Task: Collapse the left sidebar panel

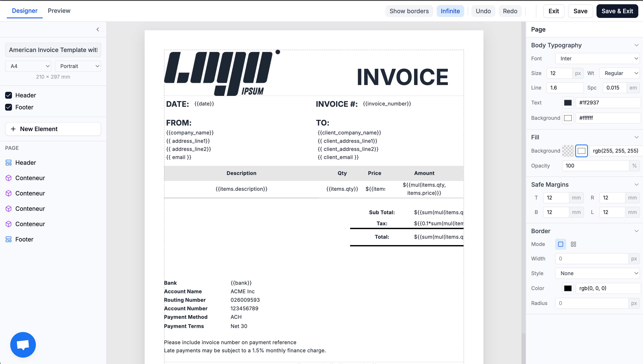Action: pos(97,29)
